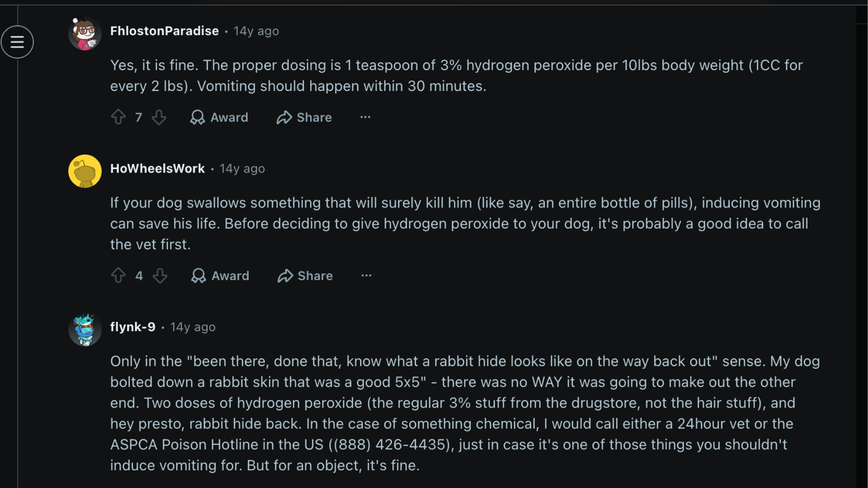Click the hamburger menu icon top left

click(x=17, y=42)
